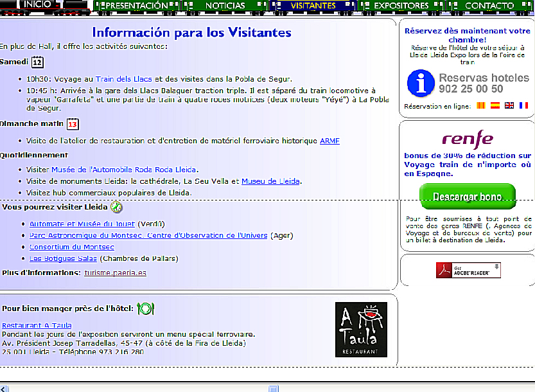
Task: Click the Dimanche 13 calendar icon
Action: 73,124
